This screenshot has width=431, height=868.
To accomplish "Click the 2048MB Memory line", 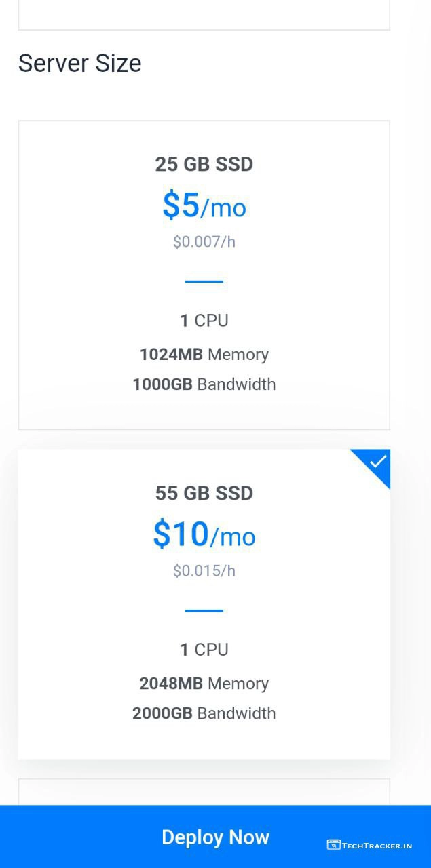I will click(204, 683).
